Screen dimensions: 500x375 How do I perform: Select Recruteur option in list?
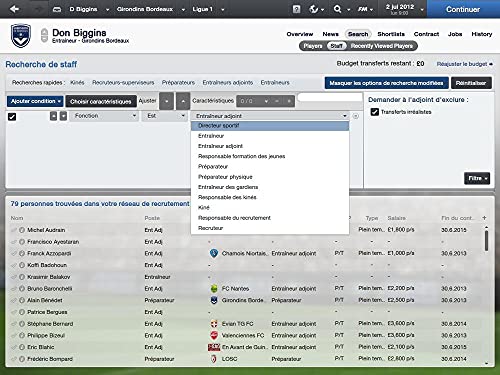(x=270, y=228)
